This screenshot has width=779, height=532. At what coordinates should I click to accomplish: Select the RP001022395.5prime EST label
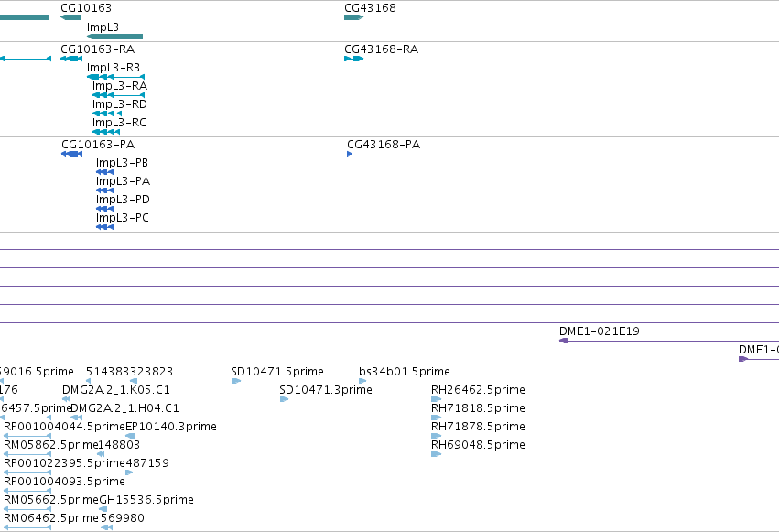click(x=64, y=463)
